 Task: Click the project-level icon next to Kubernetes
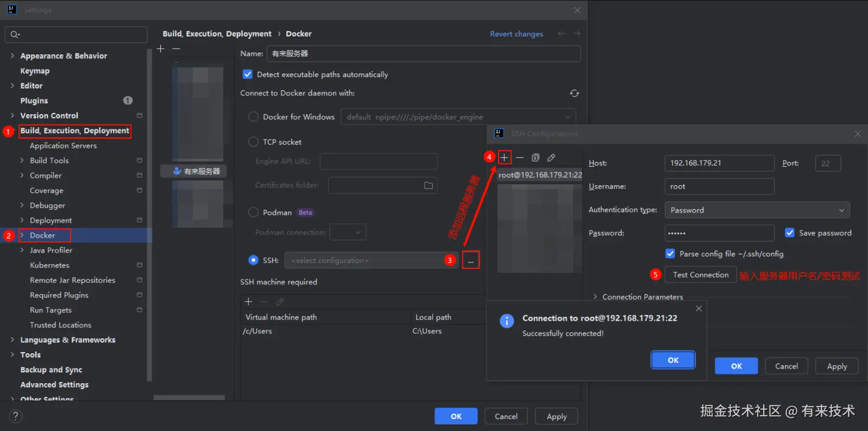(140, 265)
